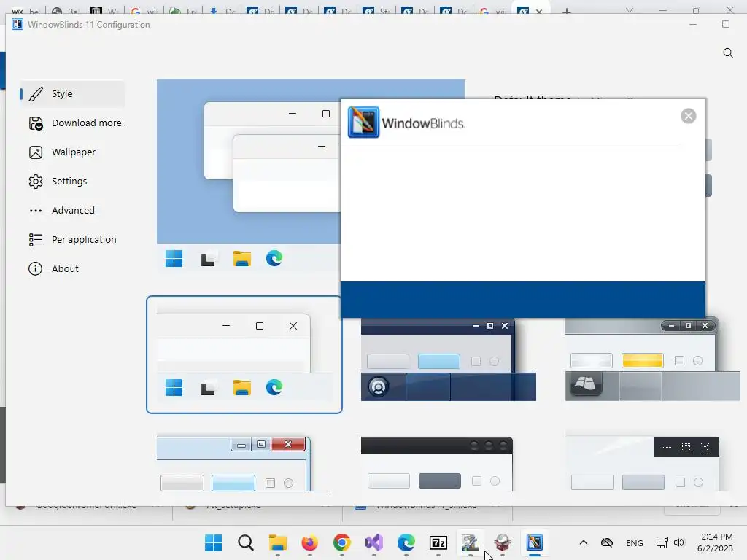The width and height of the screenshot is (747, 560).
Task: Open the Per application section
Action: (73, 239)
